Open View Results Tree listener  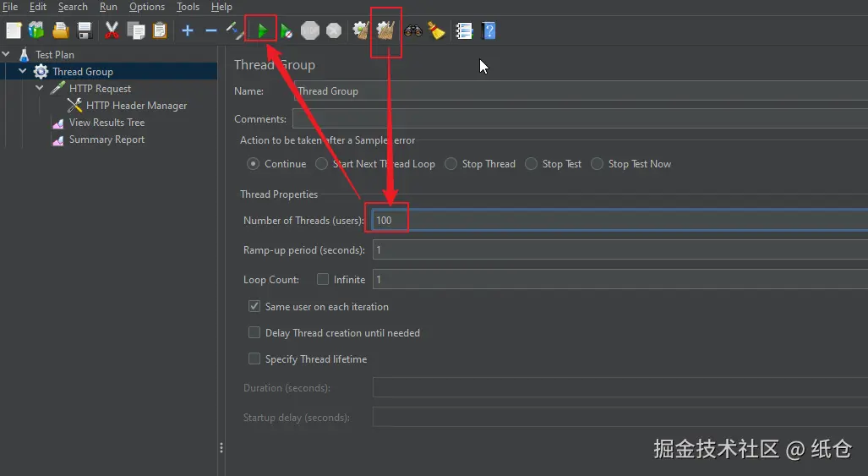pyautogui.click(x=106, y=123)
